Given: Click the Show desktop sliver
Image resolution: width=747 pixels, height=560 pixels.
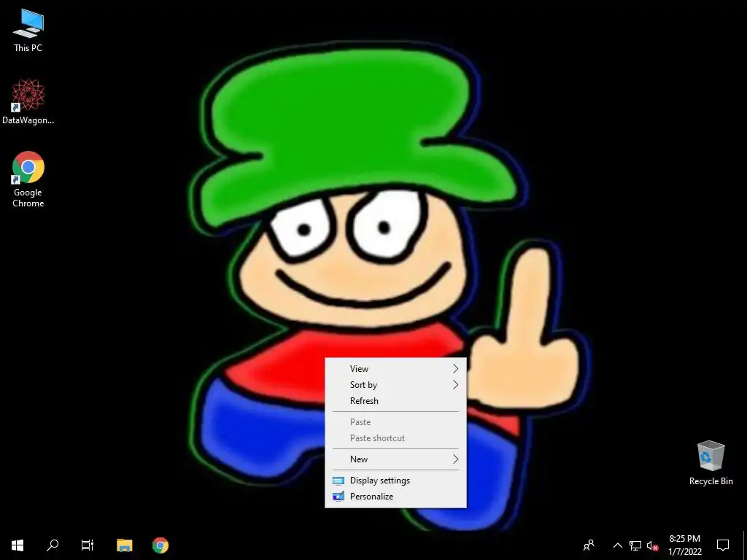Looking at the screenshot, I should click(x=745, y=545).
